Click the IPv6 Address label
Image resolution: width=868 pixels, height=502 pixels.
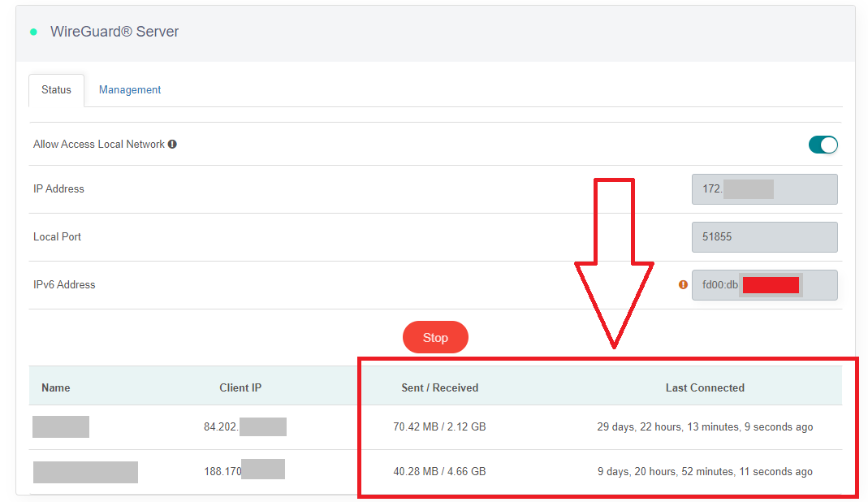[x=64, y=285]
